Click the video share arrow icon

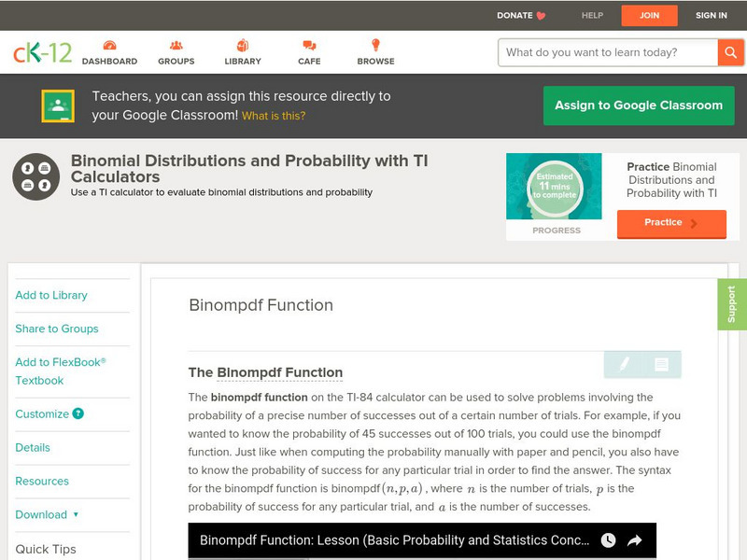click(x=635, y=540)
